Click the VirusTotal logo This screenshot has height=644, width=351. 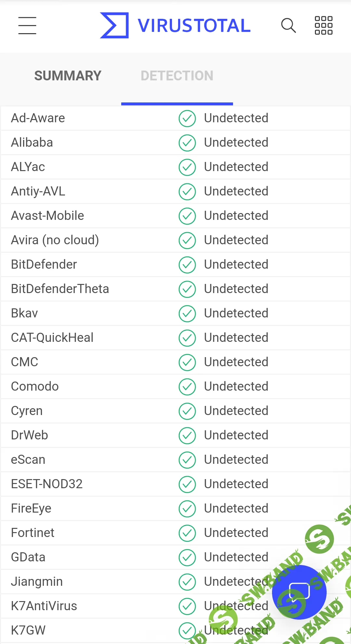(x=114, y=25)
